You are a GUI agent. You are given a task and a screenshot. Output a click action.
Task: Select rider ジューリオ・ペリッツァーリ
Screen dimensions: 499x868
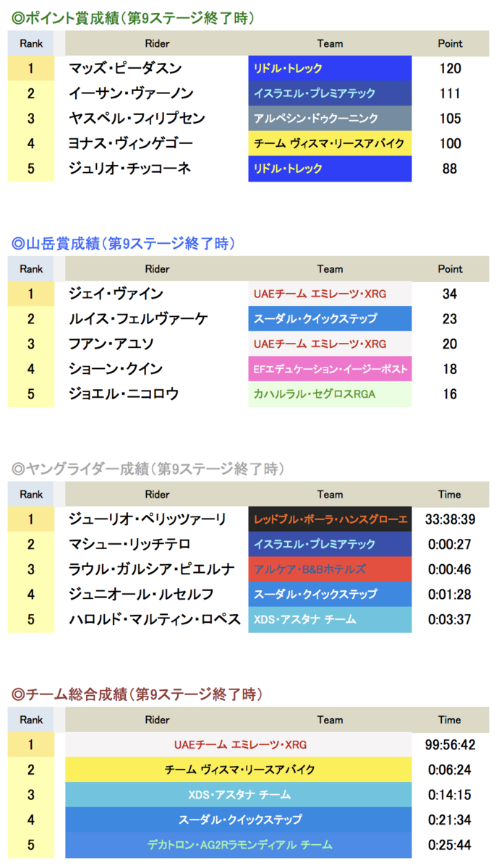(x=148, y=519)
